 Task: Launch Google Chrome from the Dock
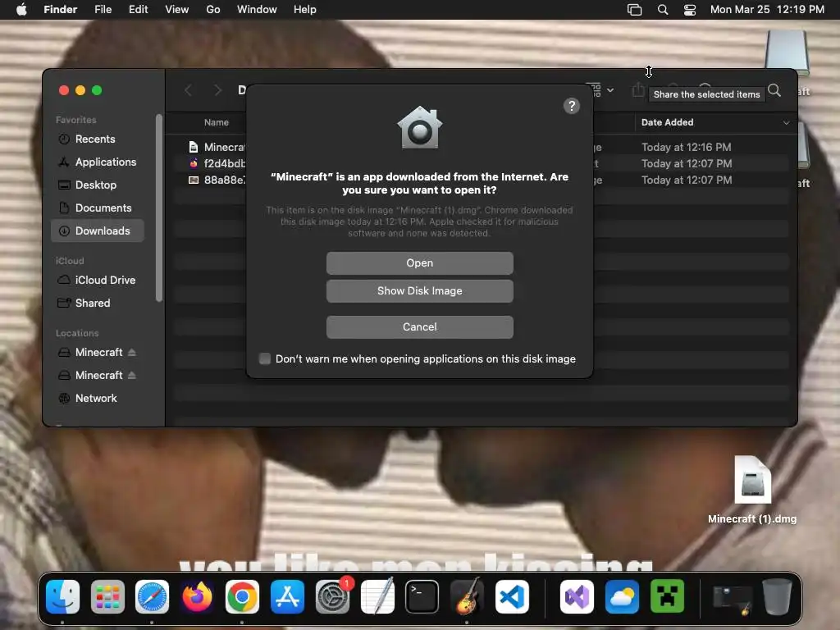242,596
